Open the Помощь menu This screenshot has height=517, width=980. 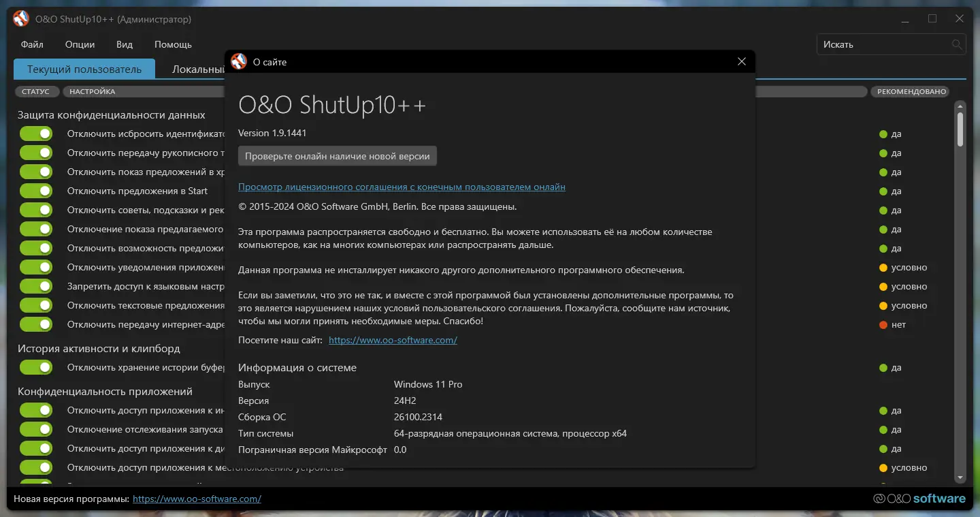tap(173, 44)
